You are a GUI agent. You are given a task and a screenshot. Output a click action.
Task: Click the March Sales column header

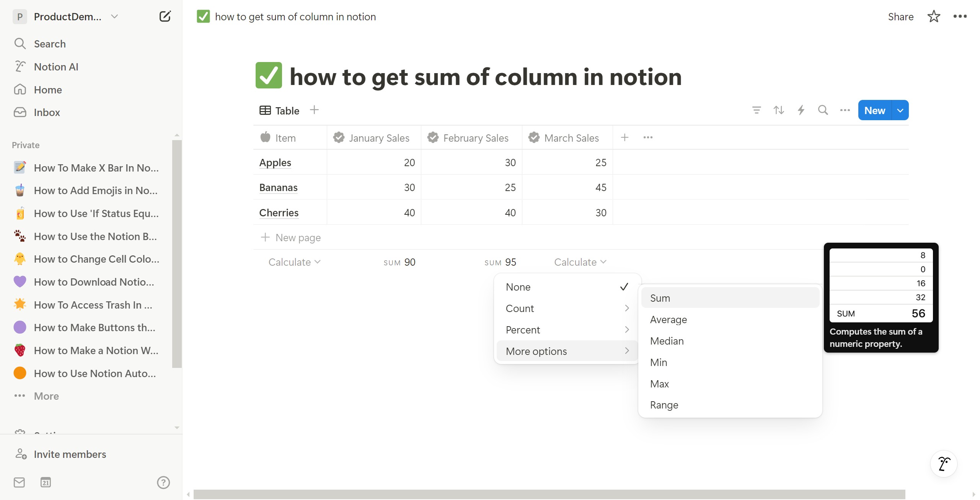click(x=567, y=137)
